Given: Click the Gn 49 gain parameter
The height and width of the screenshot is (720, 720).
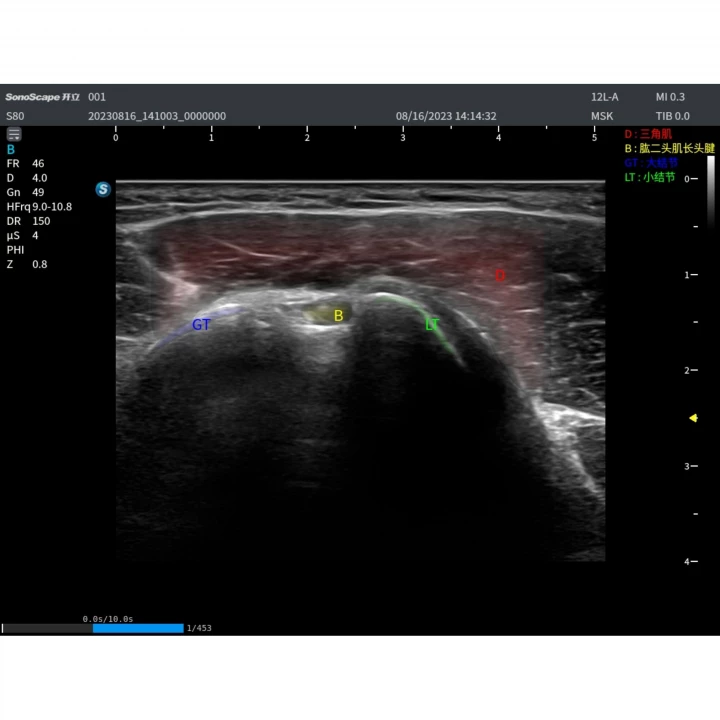Looking at the screenshot, I should [x=25, y=192].
